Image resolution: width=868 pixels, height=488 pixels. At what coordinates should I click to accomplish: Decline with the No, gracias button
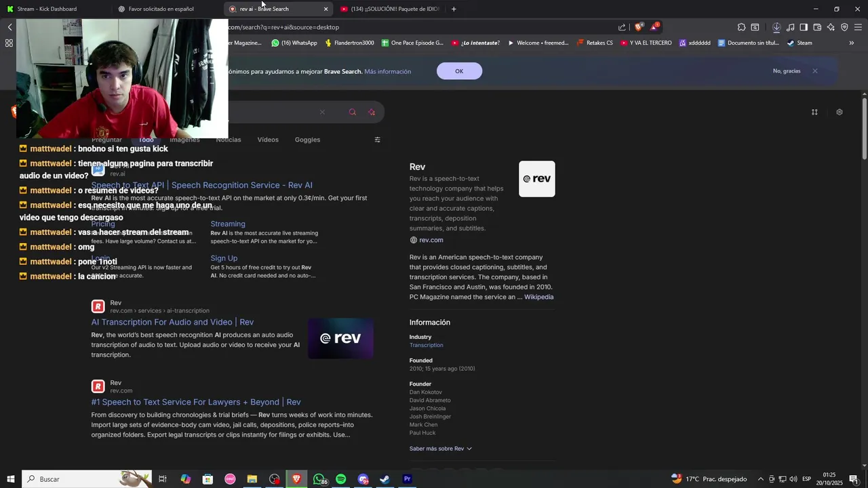point(787,71)
